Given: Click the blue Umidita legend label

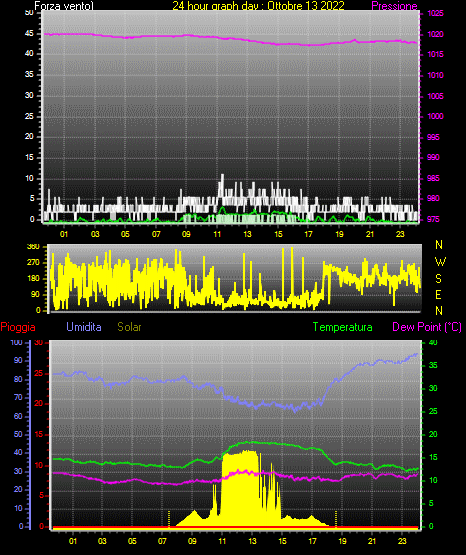Looking at the screenshot, I should click(84, 327).
